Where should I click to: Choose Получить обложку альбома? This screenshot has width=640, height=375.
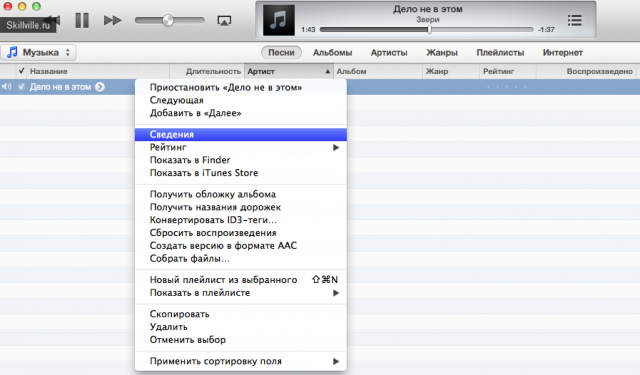click(241, 194)
